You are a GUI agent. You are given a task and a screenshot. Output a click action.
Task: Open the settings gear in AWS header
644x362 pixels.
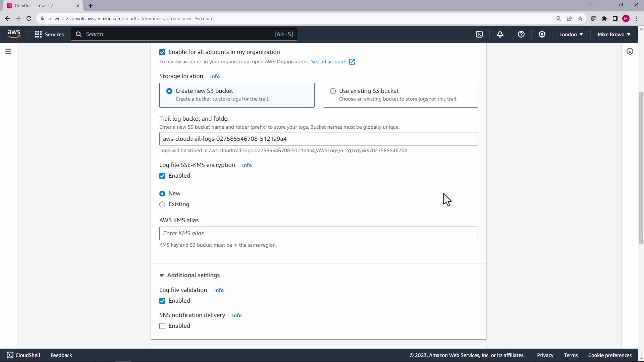tap(542, 34)
